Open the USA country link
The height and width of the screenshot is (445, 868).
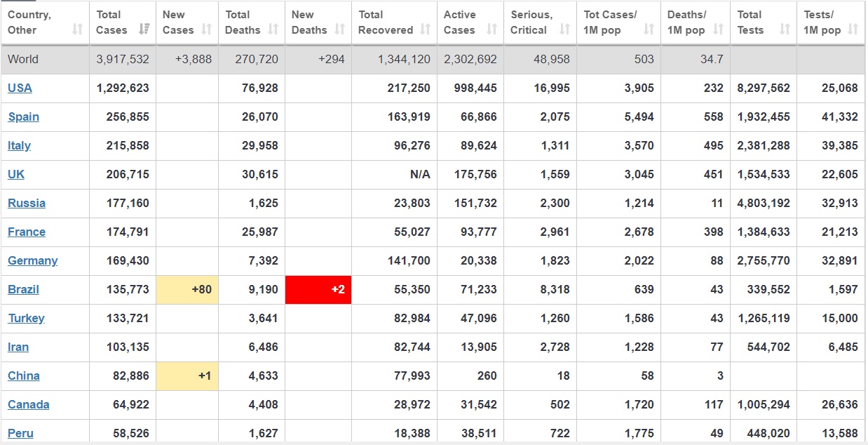[x=20, y=88]
